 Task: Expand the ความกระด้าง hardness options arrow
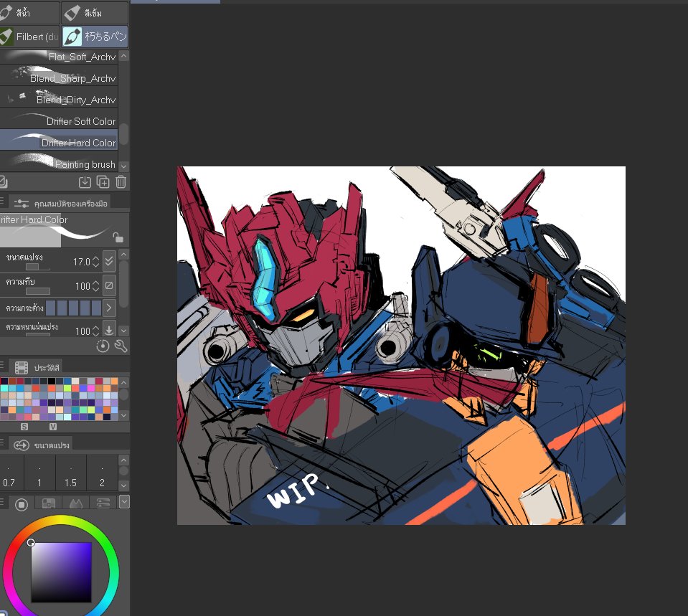click(109, 307)
